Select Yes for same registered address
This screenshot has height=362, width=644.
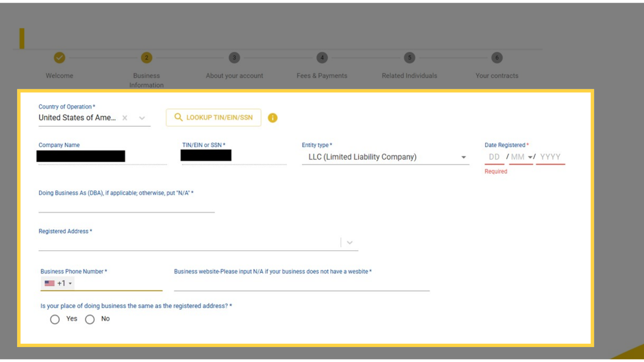coord(55,319)
